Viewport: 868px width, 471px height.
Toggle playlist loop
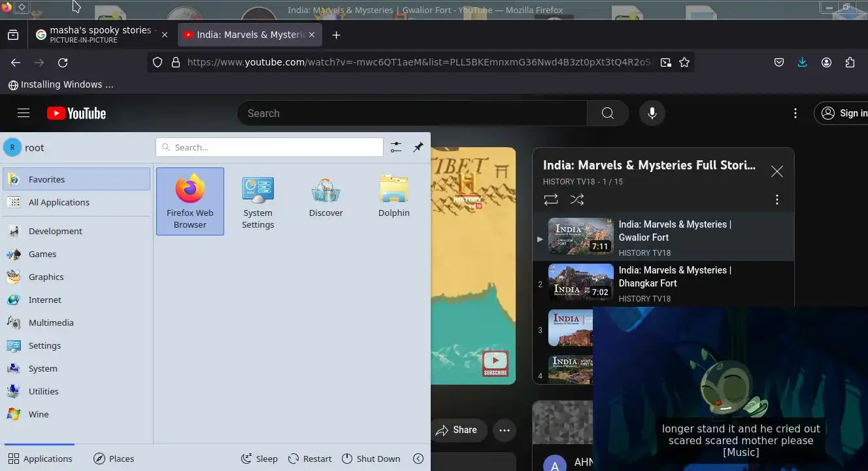click(x=551, y=200)
